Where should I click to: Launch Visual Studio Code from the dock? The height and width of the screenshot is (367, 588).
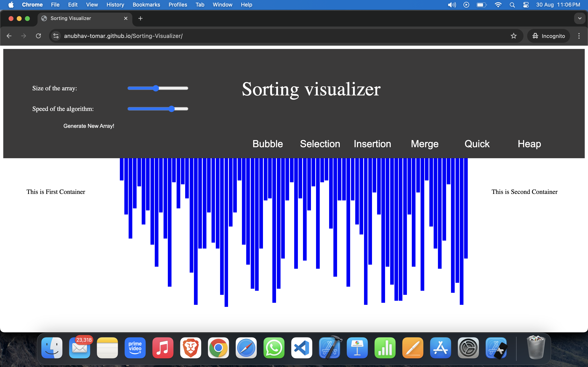point(302,348)
